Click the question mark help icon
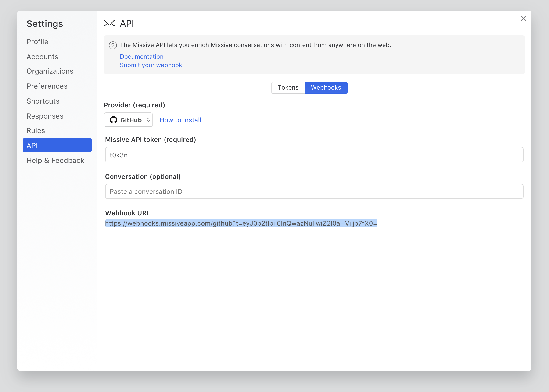The height and width of the screenshot is (392, 549). (113, 45)
